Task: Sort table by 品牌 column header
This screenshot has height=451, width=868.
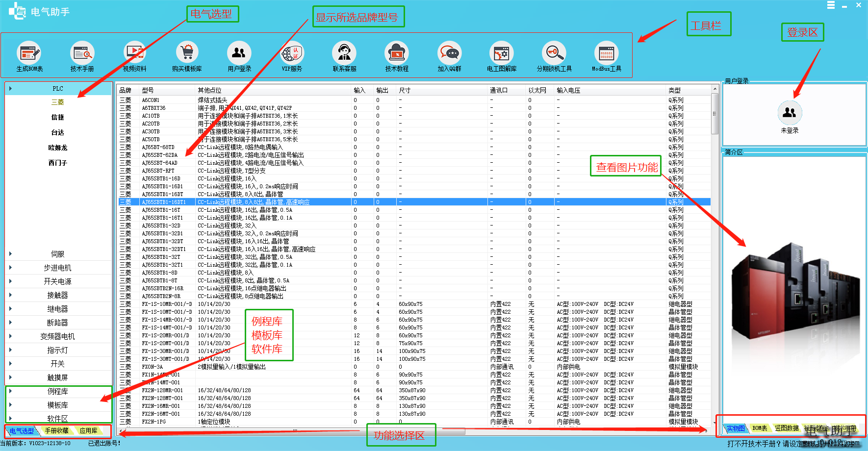Action: click(128, 90)
